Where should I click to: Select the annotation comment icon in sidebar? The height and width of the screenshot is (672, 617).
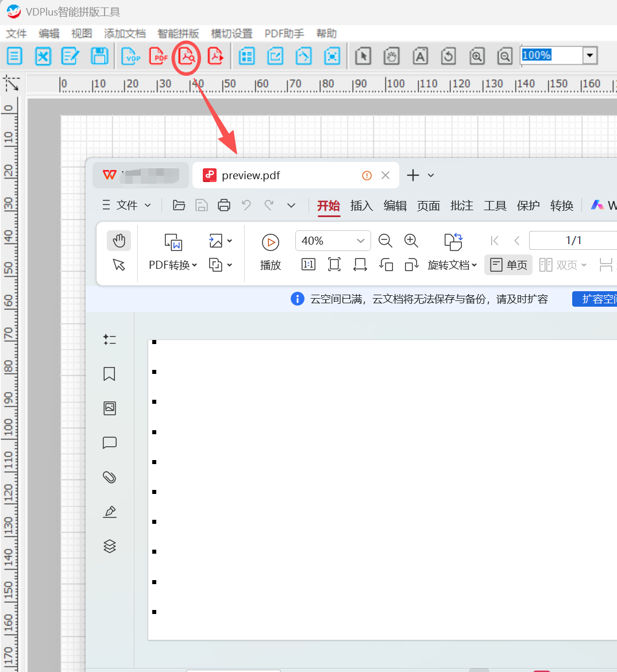(109, 443)
